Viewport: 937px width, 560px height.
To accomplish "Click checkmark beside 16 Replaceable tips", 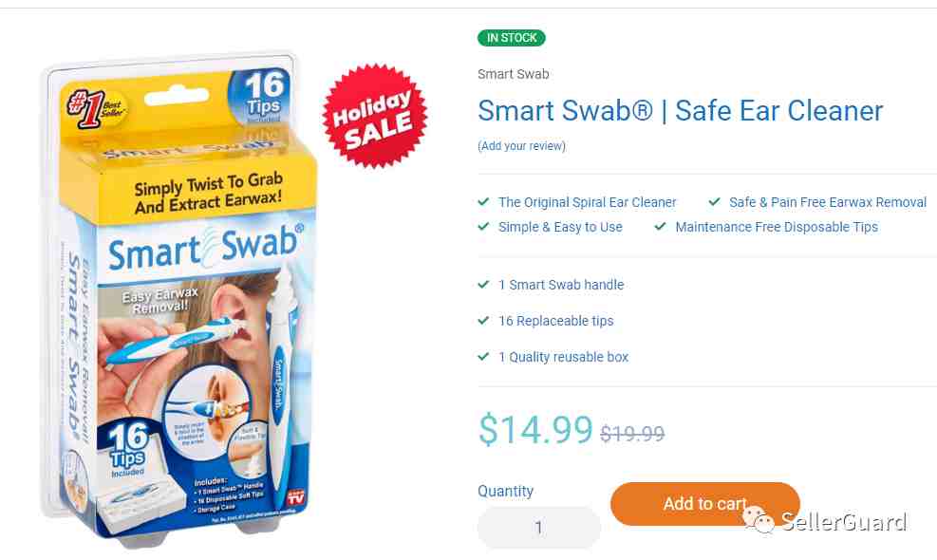I will click(x=483, y=321).
